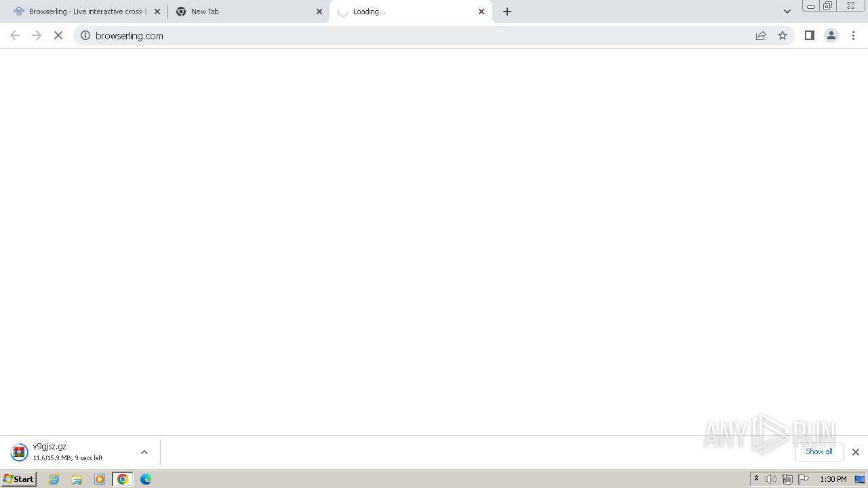The height and width of the screenshot is (488, 868).
Task: Select the Loading... tab
Action: click(411, 12)
